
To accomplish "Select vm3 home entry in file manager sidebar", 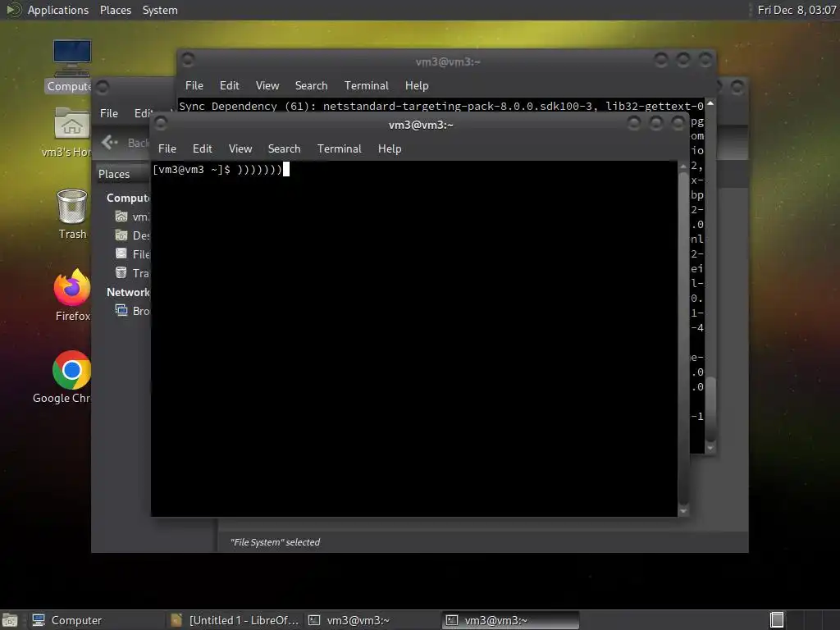I will click(x=132, y=217).
